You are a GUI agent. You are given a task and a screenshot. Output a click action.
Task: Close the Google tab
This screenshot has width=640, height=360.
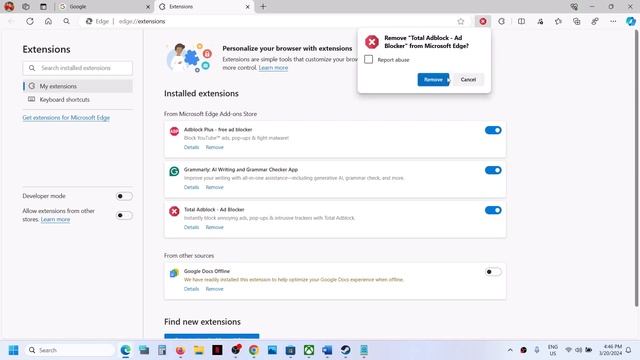click(148, 7)
